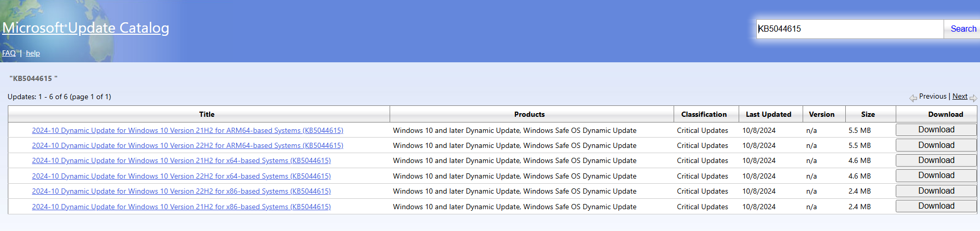
Task: Sort by Size column header
Action: pyautogui.click(x=868, y=114)
